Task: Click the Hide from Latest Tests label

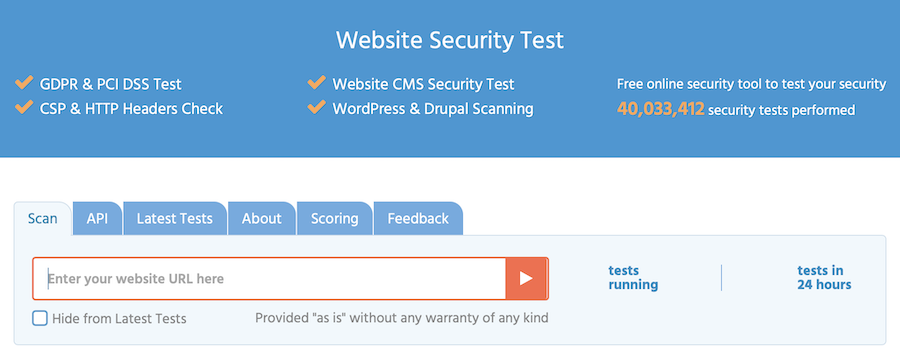Action: coord(119,319)
